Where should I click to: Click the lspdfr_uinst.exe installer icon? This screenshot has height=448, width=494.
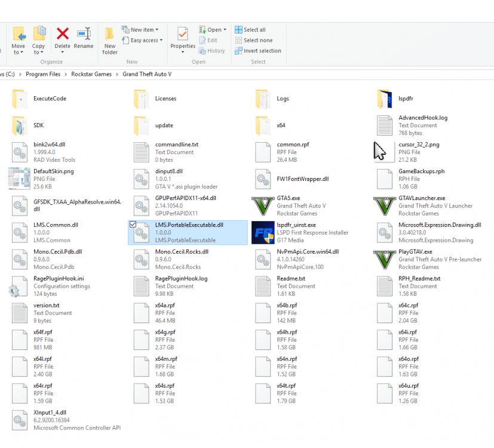[x=263, y=232]
